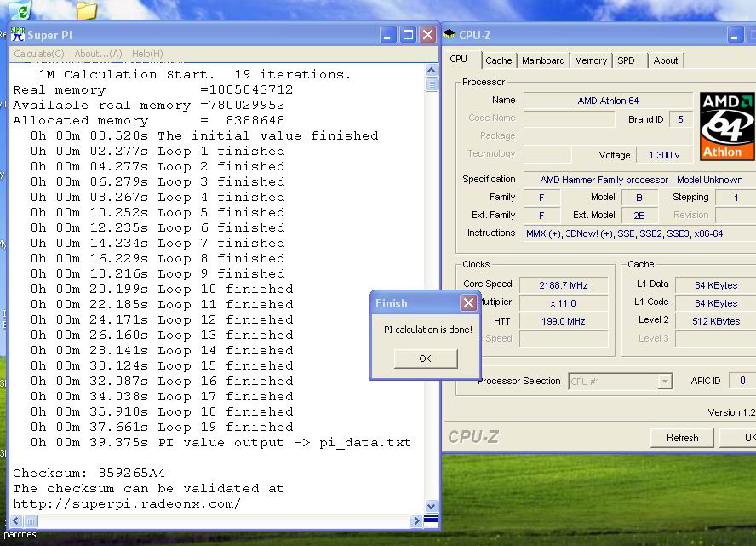Expand the Processor Selection dropdown arrow

point(665,382)
